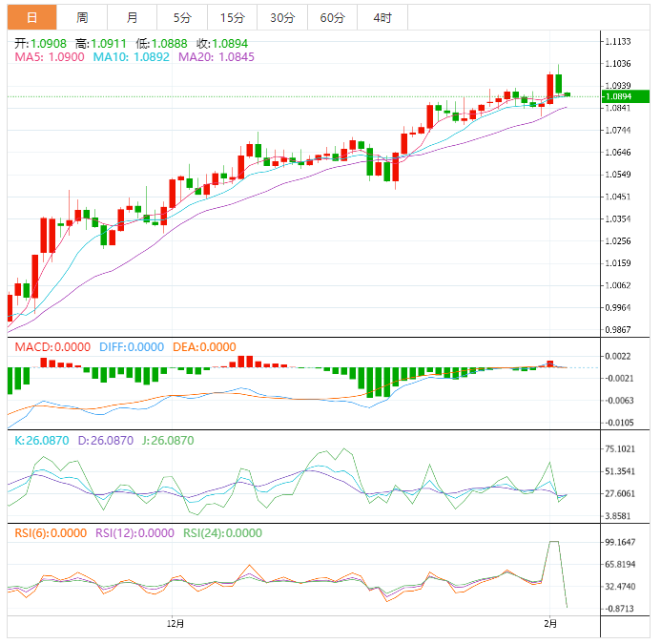The image size is (661, 644).
Task: Select the 15分 timeframe tab
Action: coord(232,17)
